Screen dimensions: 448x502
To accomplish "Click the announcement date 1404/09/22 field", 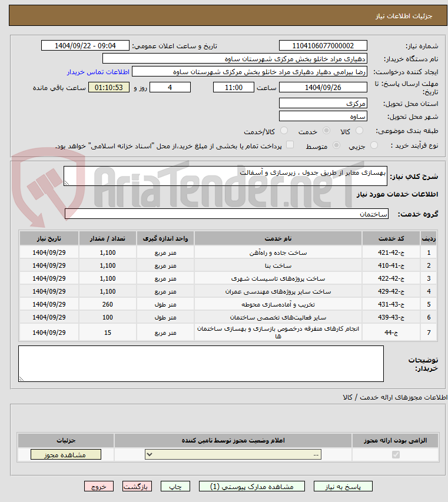I will click(x=85, y=45).
